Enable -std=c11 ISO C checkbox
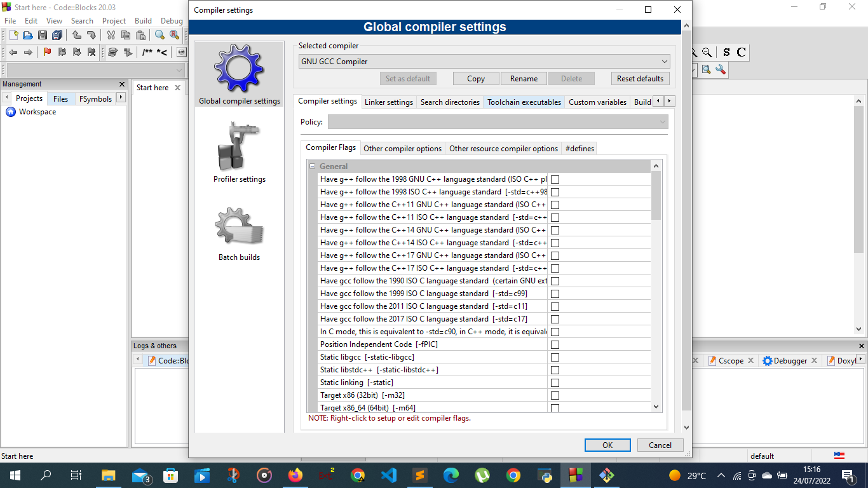The height and width of the screenshot is (488, 868). (555, 306)
